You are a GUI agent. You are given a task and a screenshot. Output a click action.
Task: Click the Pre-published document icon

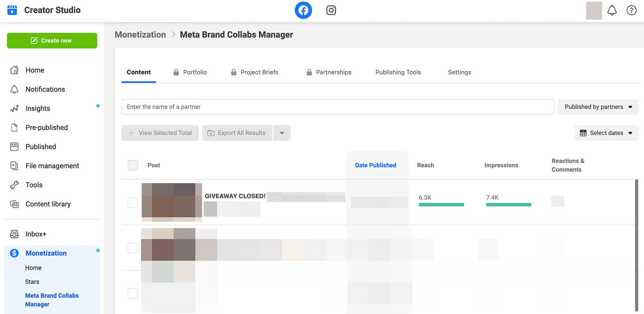(14, 127)
